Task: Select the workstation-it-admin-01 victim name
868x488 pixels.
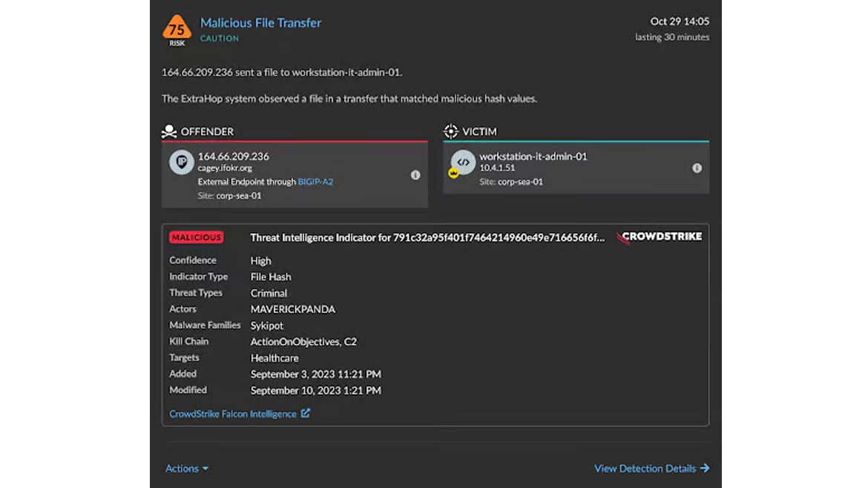Action: [533, 156]
